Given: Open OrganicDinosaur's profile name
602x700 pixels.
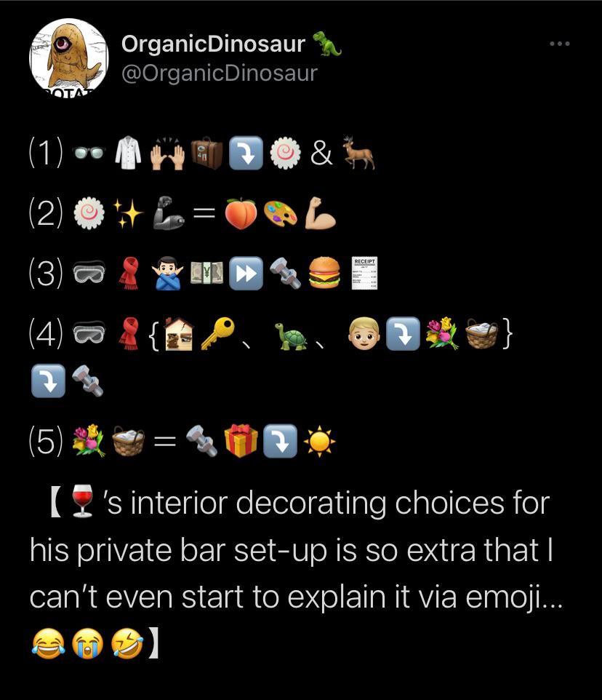Looking at the screenshot, I should (x=214, y=44).
